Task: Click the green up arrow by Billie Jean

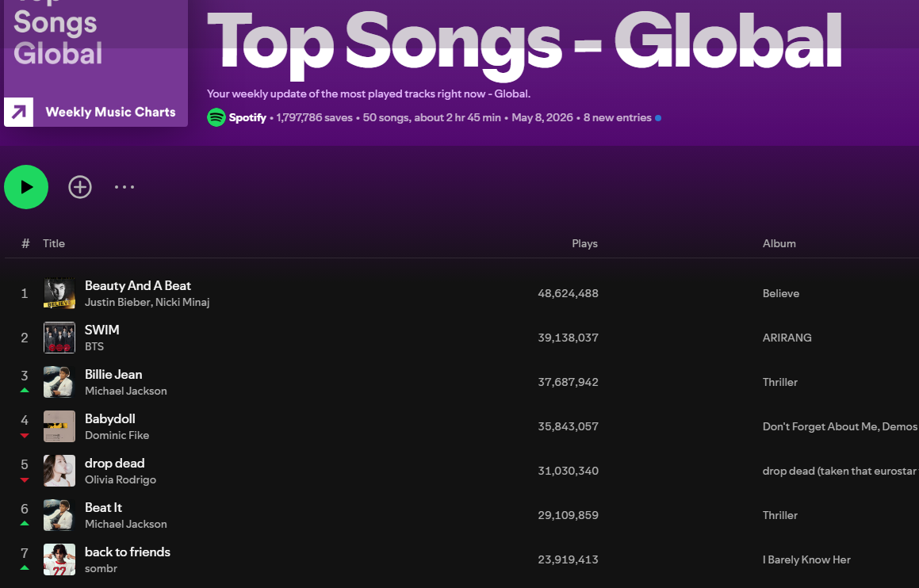Action: click(25, 390)
